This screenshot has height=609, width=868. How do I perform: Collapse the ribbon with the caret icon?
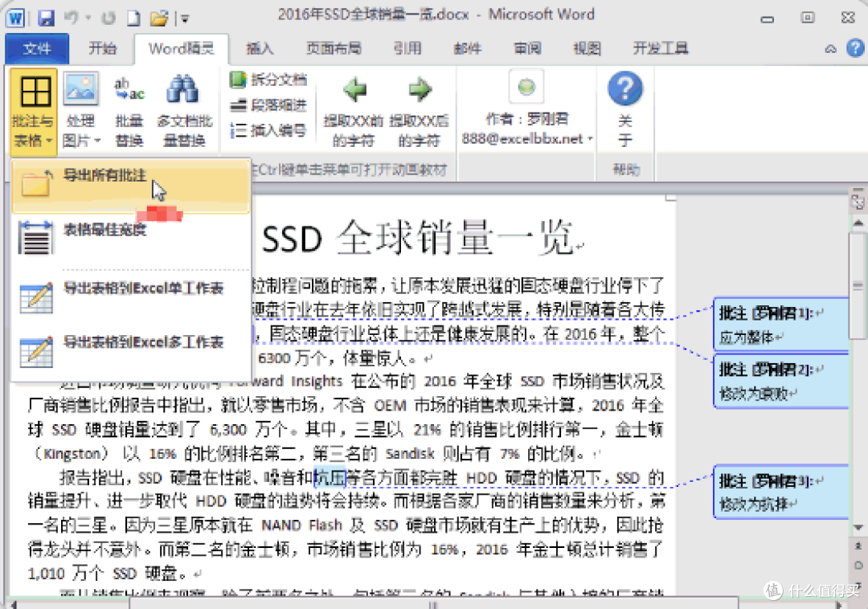(x=831, y=49)
